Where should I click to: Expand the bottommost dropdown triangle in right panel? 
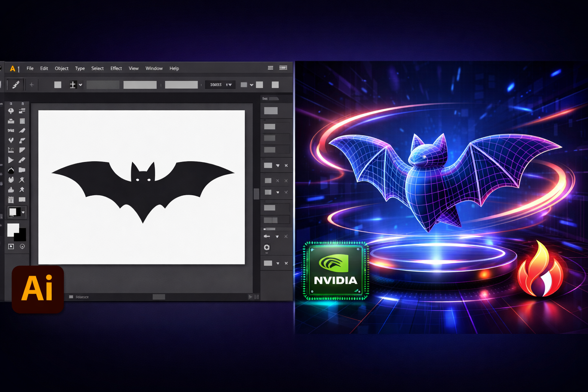[x=278, y=263]
